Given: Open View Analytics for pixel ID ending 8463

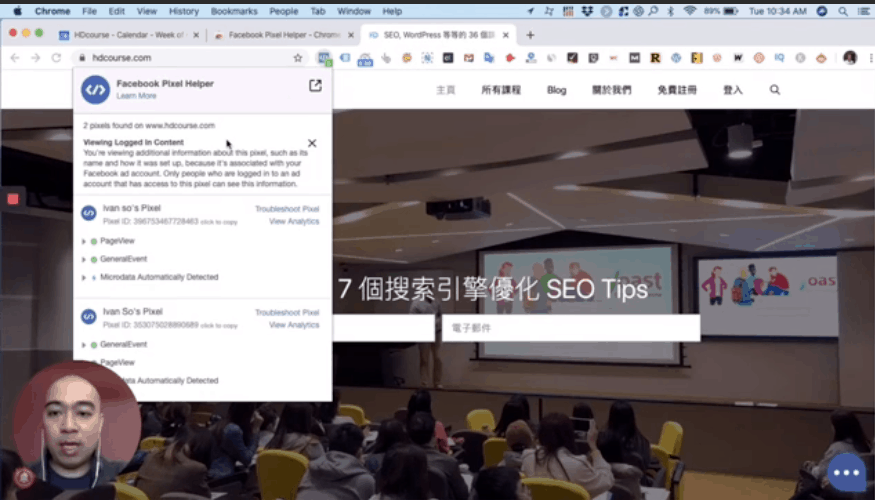Looking at the screenshot, I should (x=294, y=222).
